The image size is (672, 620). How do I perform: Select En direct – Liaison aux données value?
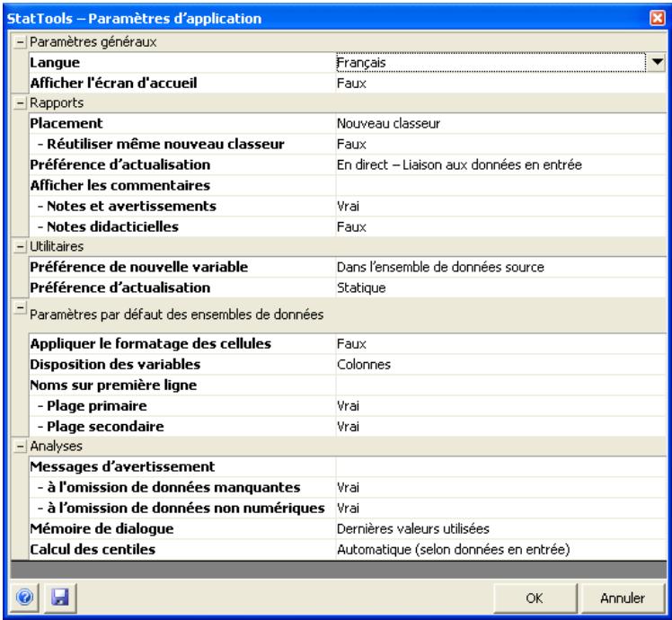tap(500, 164)
